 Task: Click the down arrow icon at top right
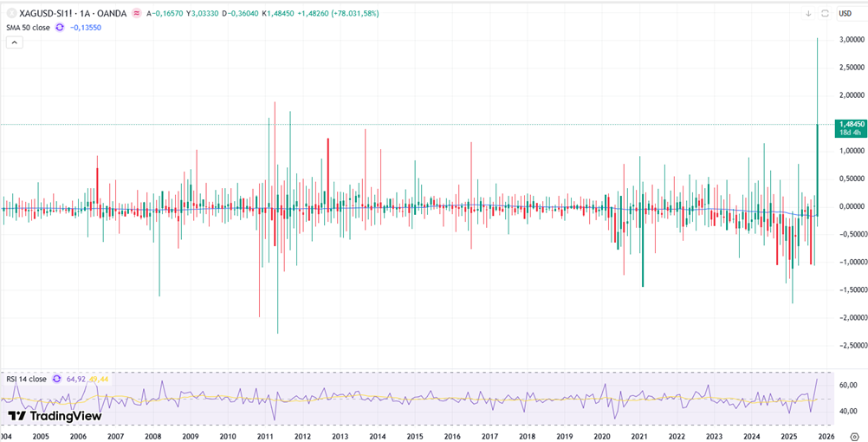tap(808, 13)
